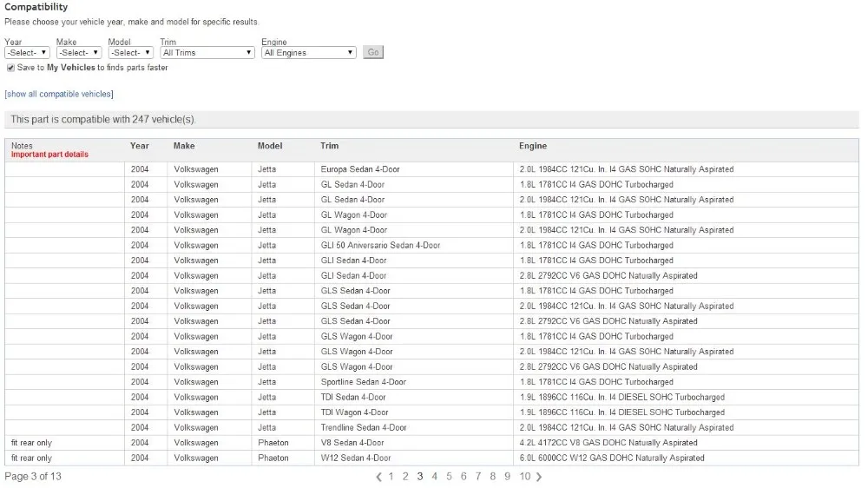Go to page 5
This screenshot has height=488, width=868.
click(449, 477)
